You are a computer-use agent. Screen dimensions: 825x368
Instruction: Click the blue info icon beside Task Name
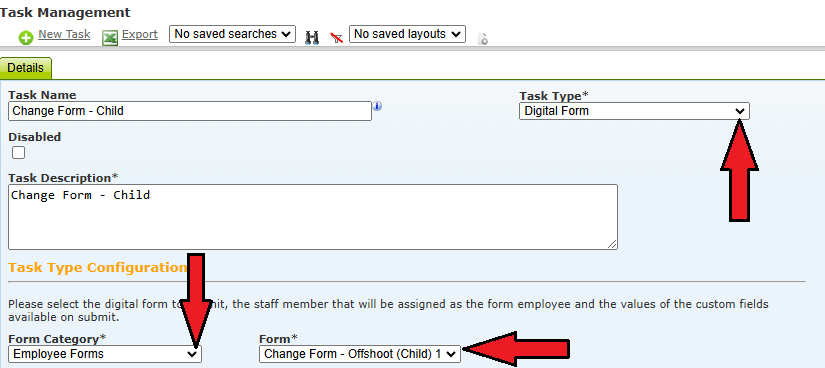[377, 106]
